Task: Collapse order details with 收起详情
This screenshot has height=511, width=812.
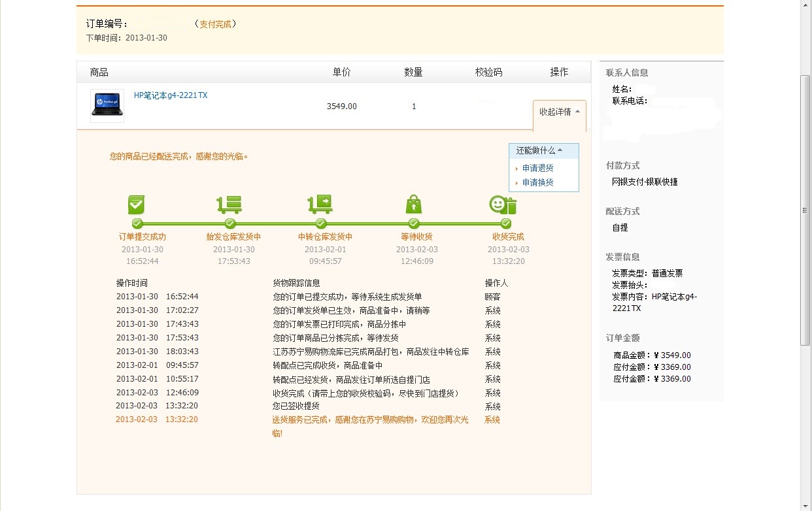Action: [560, 112]
